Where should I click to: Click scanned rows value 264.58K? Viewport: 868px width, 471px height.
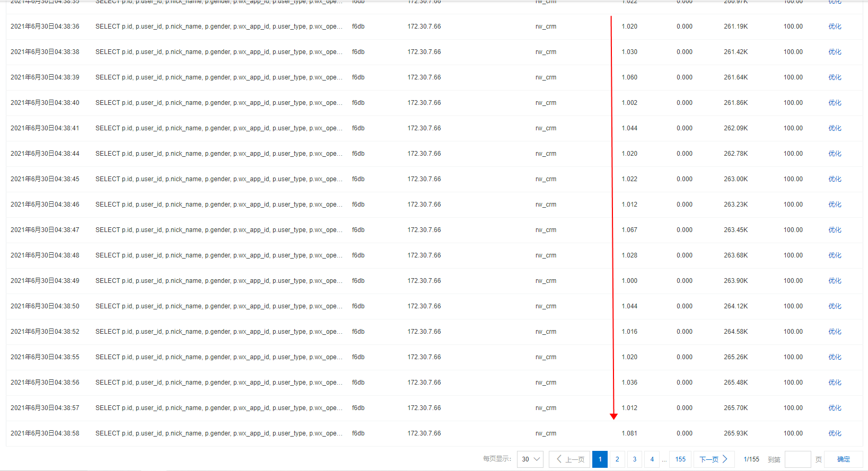coord(736,332)
